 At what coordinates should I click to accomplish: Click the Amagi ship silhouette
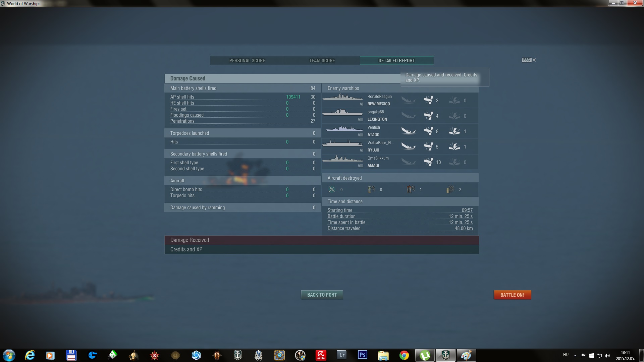click(x=342, y=159)
